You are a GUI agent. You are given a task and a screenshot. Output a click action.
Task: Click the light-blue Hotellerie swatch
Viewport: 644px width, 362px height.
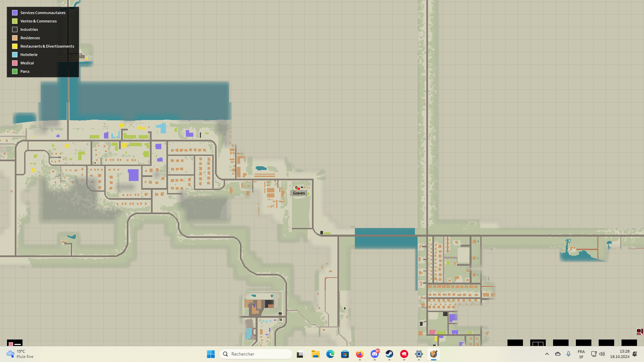pyautogui.click(x=15, y=55)
